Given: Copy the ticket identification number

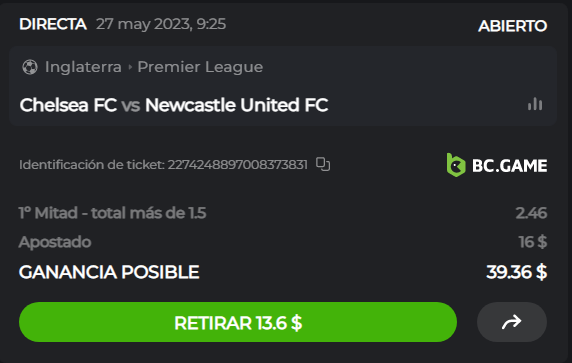Looking at the screenshot, I should point(323,164).
